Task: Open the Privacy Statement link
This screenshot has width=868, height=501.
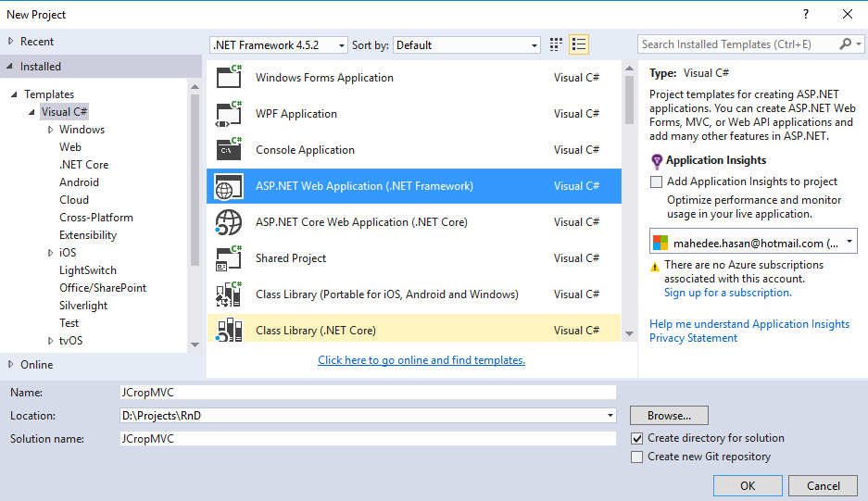Action: pos(693,338)
